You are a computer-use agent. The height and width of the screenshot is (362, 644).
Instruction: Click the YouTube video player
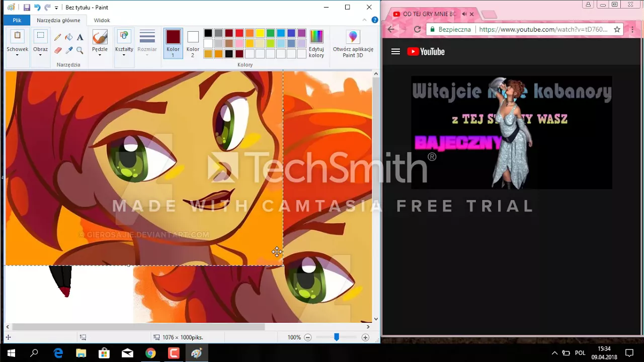[512, 133]
